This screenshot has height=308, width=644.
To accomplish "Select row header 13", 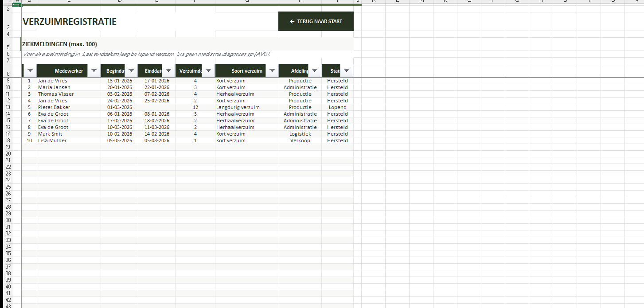I will tap(8, 107).
